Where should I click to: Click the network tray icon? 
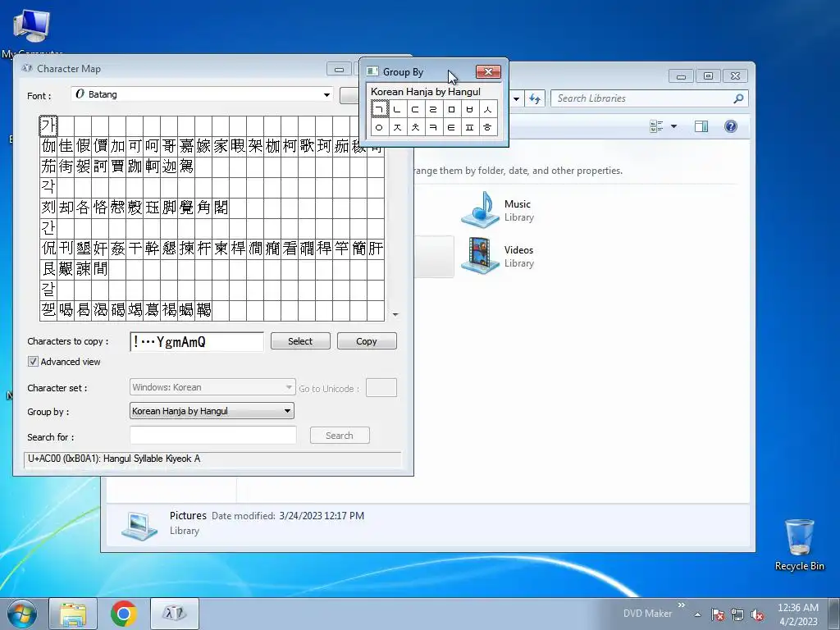coord(737,614)
